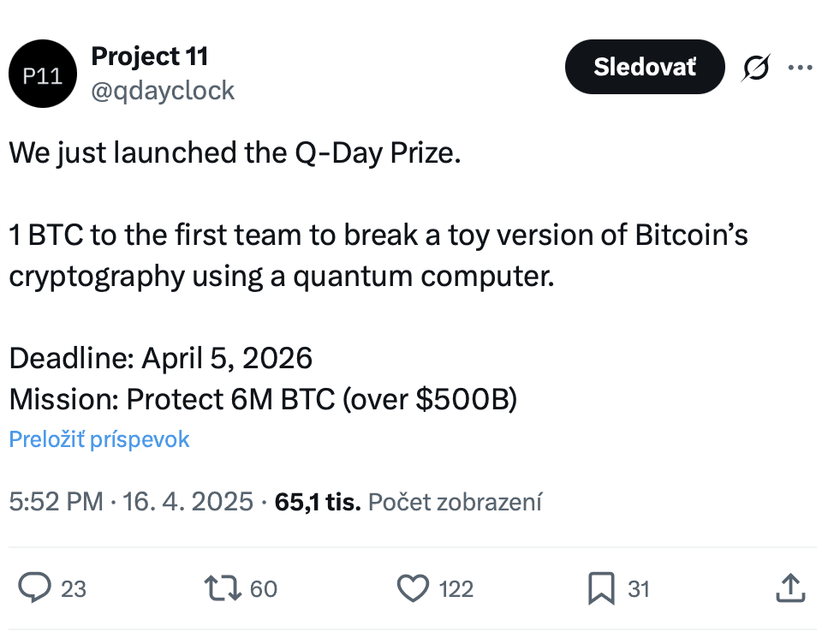Click the repost count 60
The image size is (834, 644).
(x=264, y=589)
